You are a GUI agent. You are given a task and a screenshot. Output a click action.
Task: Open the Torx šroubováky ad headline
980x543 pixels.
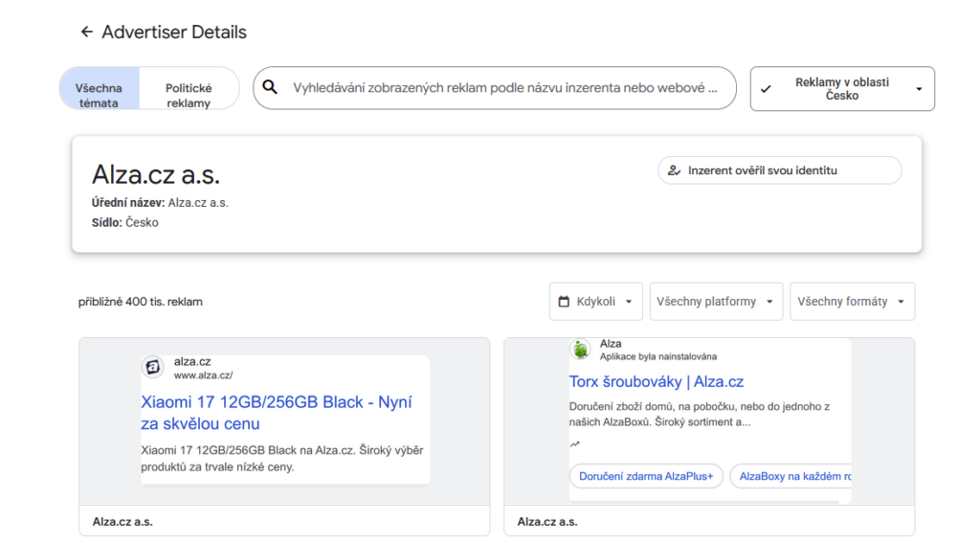(657, 382)
